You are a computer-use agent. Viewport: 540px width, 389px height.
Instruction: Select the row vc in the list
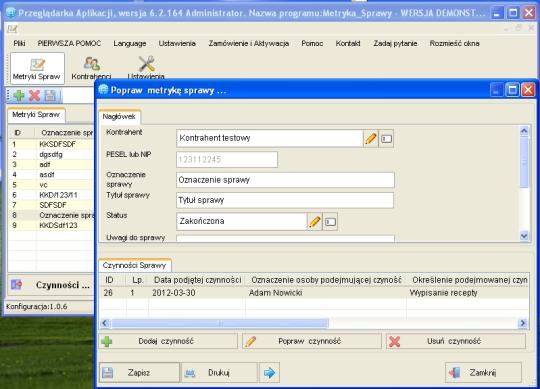tap(51, 185)
